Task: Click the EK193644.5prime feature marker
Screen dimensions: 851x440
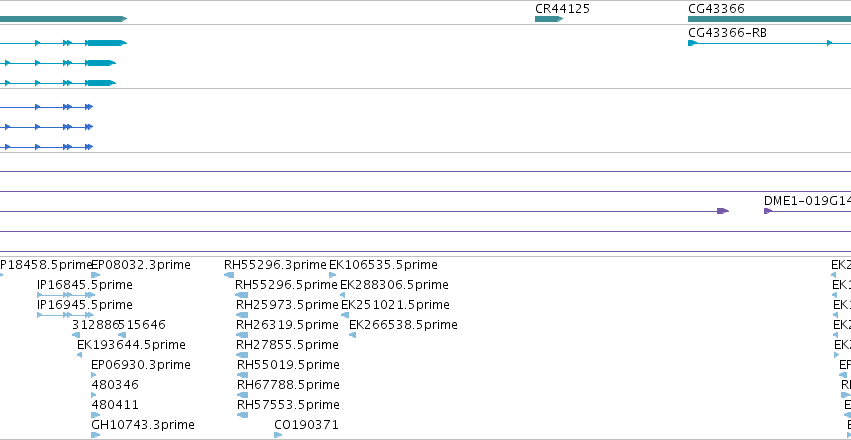Action: [79, 355]
